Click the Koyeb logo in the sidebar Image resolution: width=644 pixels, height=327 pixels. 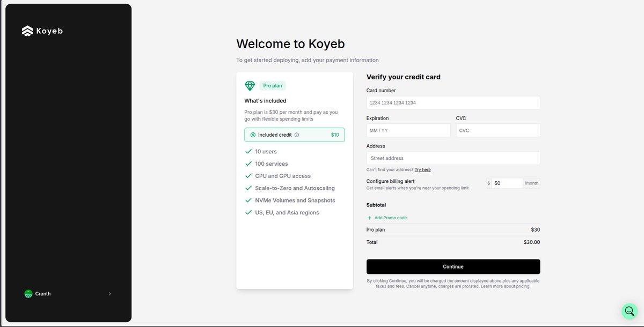[42, 31]
